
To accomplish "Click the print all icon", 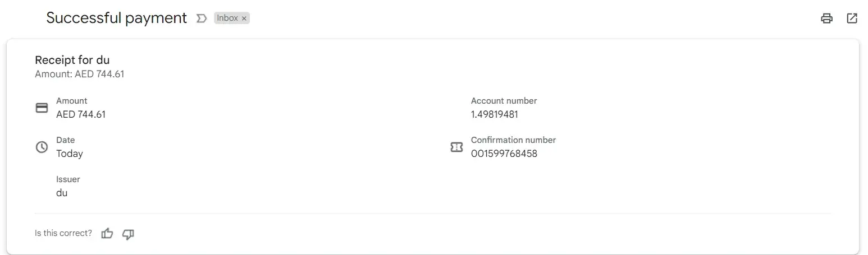I will point(826,18).
